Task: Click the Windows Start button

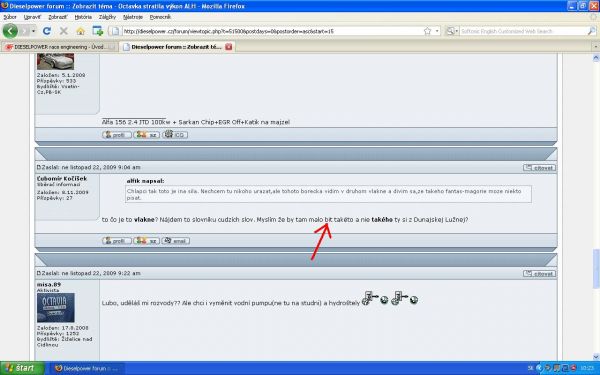Action: [x=22, y=368]
